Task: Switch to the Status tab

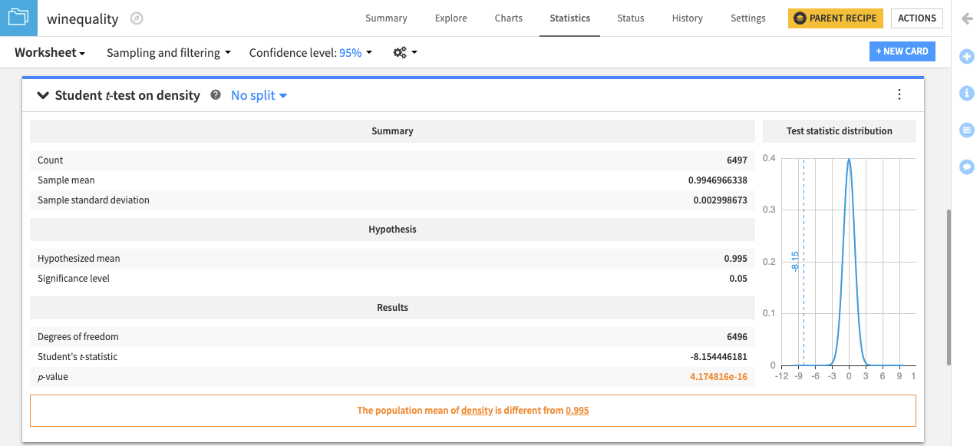Action: (630, 18)
